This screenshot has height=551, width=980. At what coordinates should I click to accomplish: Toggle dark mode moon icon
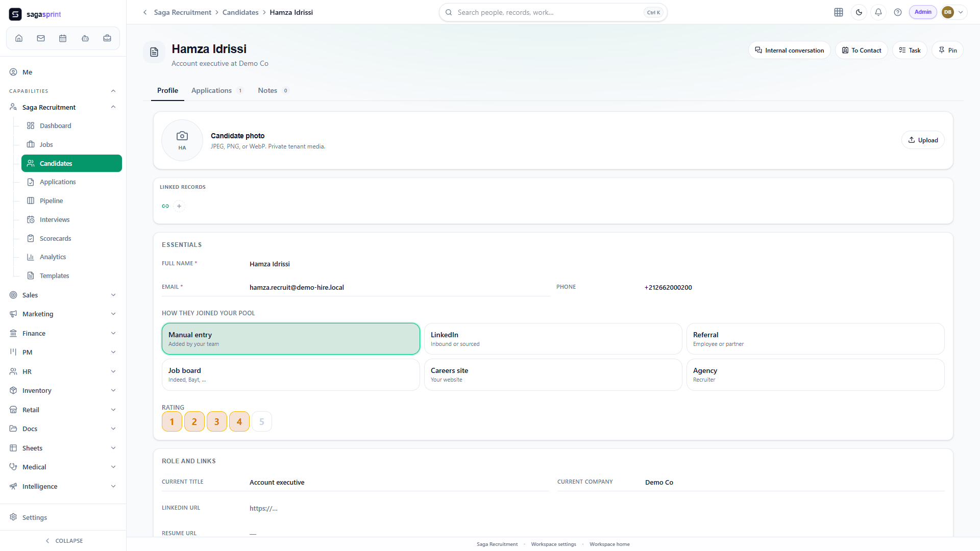coord(859,12)
